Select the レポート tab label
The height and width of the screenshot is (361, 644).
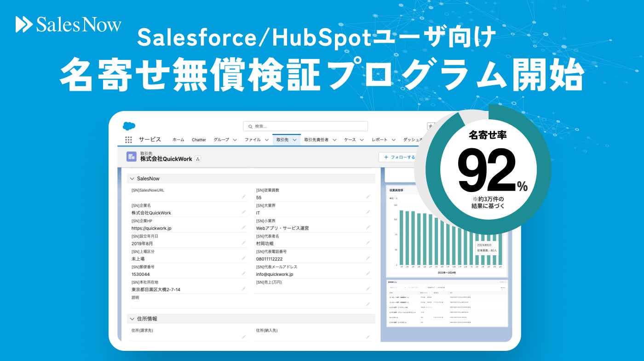pos(380,140)
